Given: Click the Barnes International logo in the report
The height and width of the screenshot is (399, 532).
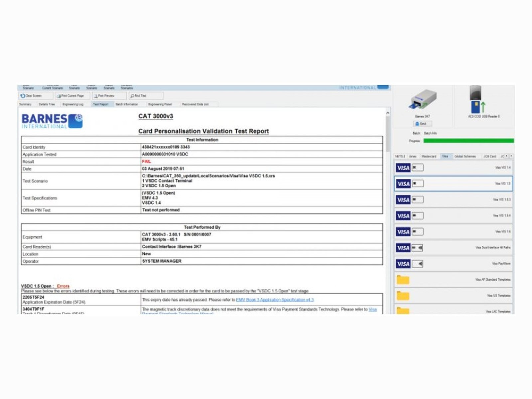Looking at the screenshot, I should click(x=52, y=121).
